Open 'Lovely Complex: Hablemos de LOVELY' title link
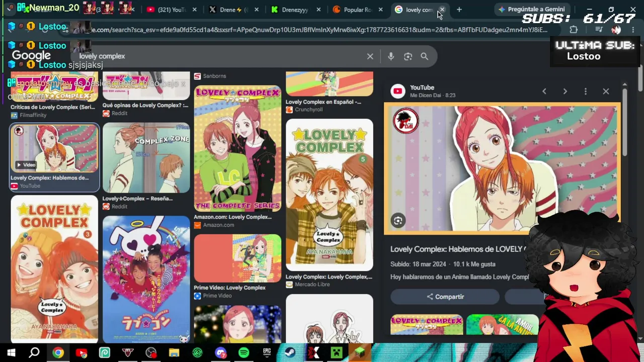This screenshot has width=644, height=362. click(x=459, y=249)
